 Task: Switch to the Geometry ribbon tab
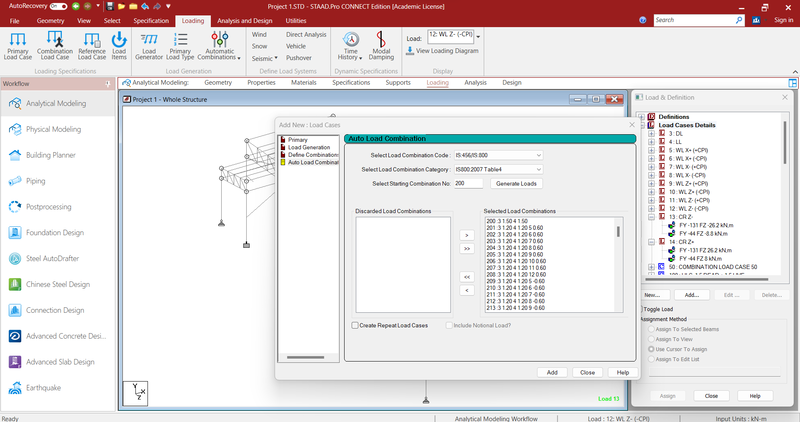click(x=51, y=21)
